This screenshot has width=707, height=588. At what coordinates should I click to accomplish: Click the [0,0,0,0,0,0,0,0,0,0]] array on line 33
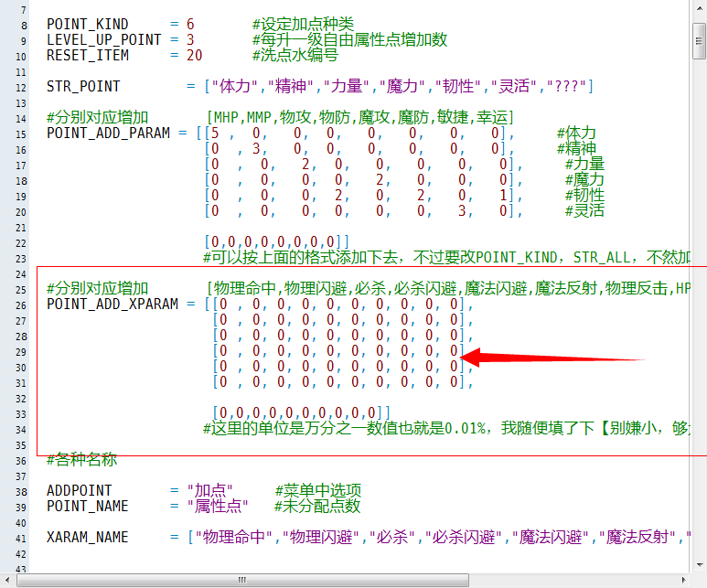point(301,413)
